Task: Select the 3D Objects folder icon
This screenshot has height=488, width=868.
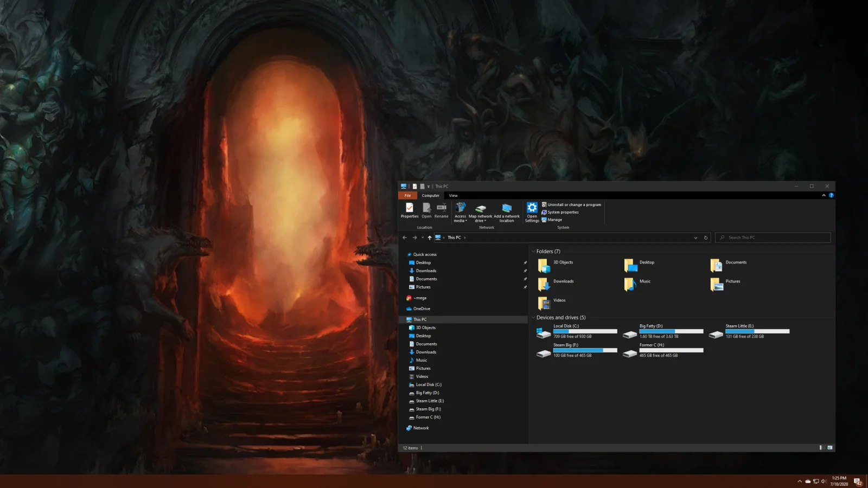Action: [544, 266]
